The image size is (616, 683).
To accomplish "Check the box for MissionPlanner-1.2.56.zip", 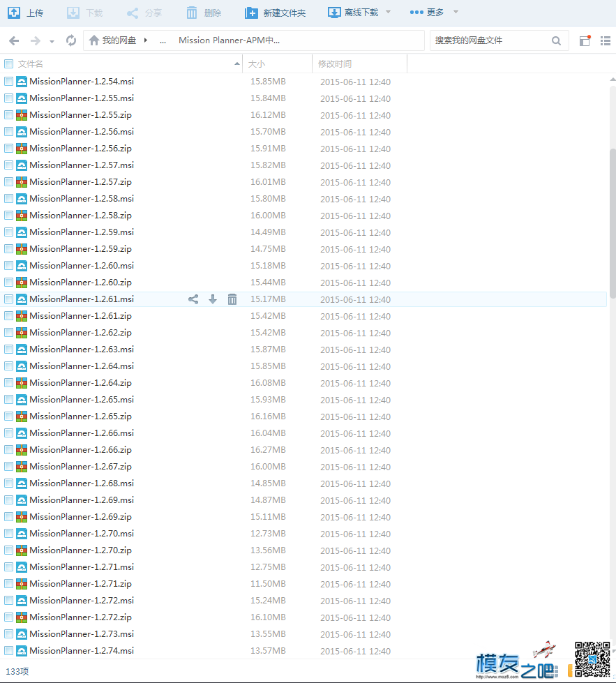I will click(x=8, y=148).
